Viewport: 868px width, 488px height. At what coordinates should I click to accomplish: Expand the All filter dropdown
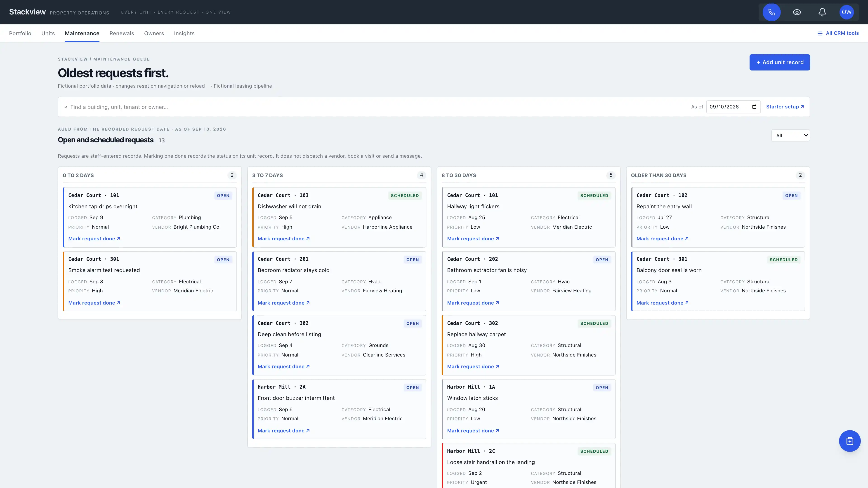[x=790, y=135]
